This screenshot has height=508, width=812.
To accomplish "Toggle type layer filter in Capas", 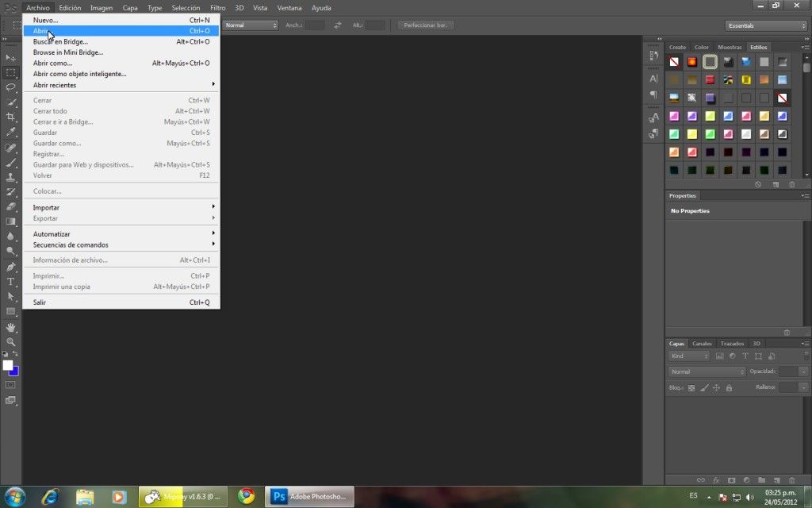I will [x=745, y=356].
